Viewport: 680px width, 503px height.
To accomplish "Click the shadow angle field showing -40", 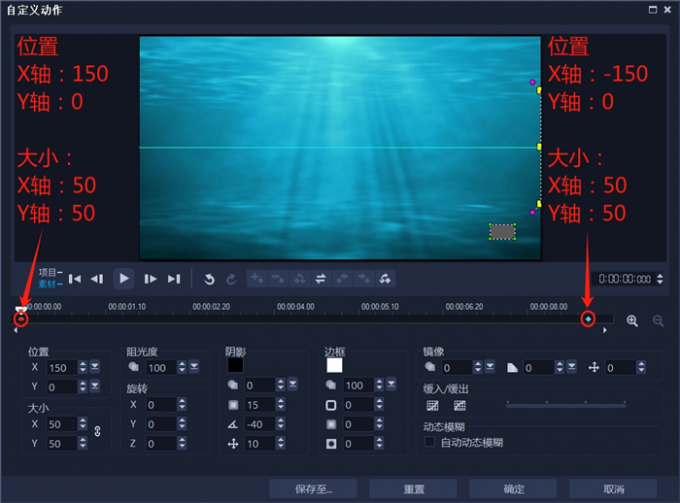I will [x=260, y=424].
